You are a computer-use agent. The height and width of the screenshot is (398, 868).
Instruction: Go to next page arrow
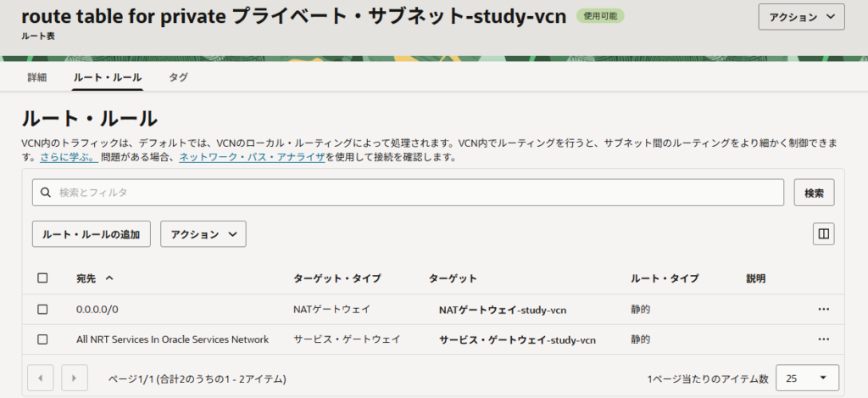(x=75, y=378)
